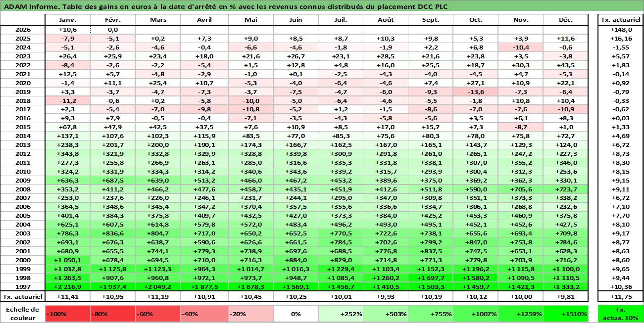Click the ADAM Informe title banner

[322, 6]
